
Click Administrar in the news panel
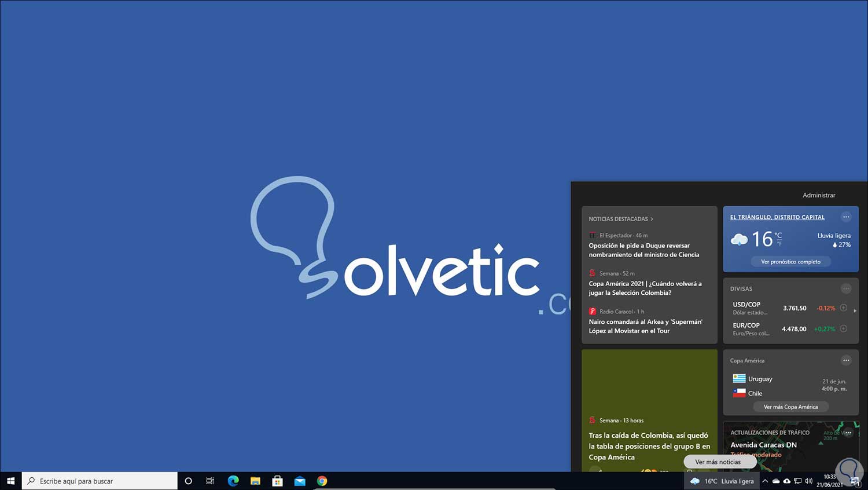point(819,195)
